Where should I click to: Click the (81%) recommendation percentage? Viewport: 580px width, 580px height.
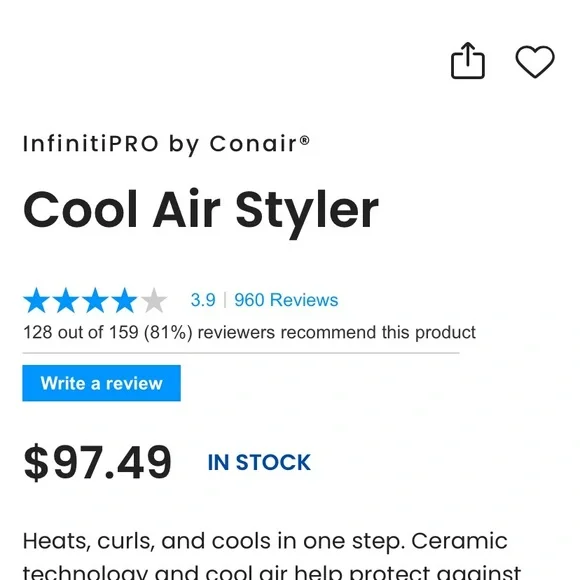click(x=168, y=333)
